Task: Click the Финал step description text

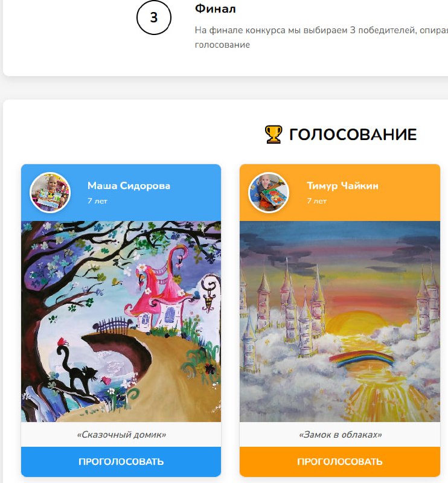Action: tap(321, 37)
